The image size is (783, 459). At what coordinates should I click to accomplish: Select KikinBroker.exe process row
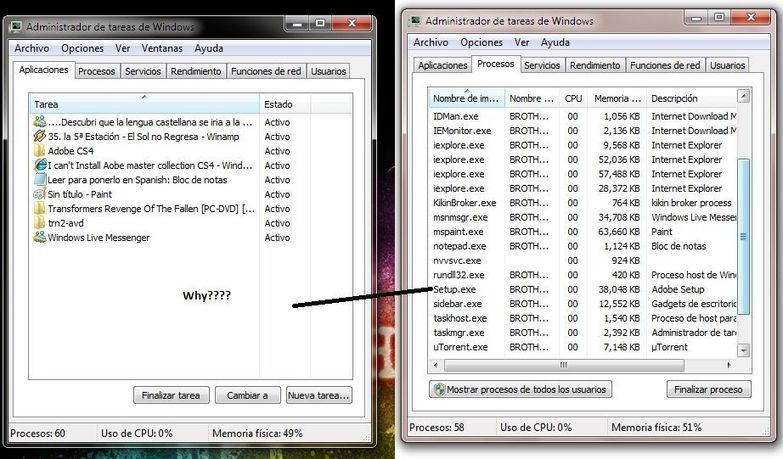coord(583,202)
